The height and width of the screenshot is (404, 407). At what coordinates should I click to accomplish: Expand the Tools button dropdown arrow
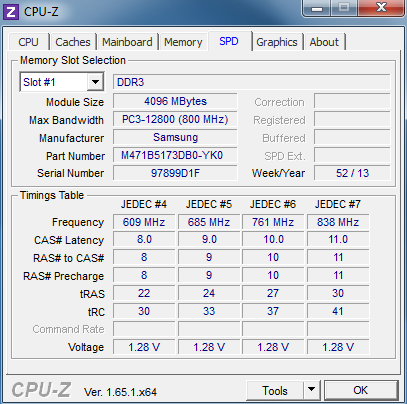[311, 390]
